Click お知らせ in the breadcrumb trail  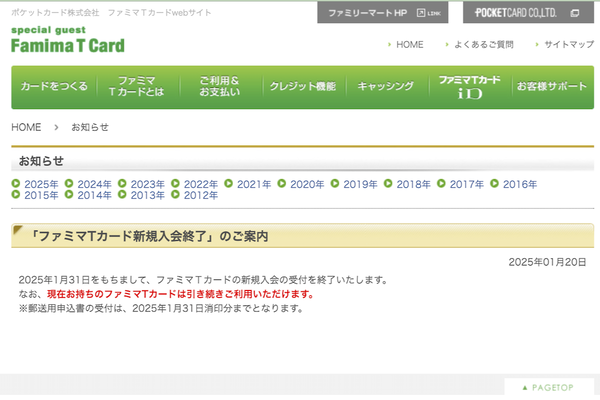tap(90, 127)
